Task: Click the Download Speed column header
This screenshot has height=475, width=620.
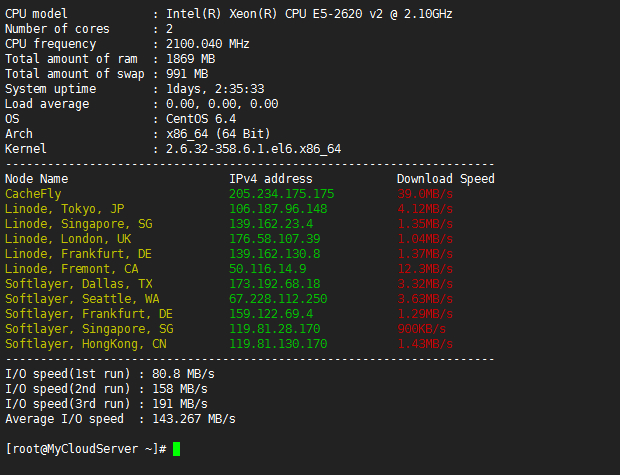Action: tap(445, 179)
